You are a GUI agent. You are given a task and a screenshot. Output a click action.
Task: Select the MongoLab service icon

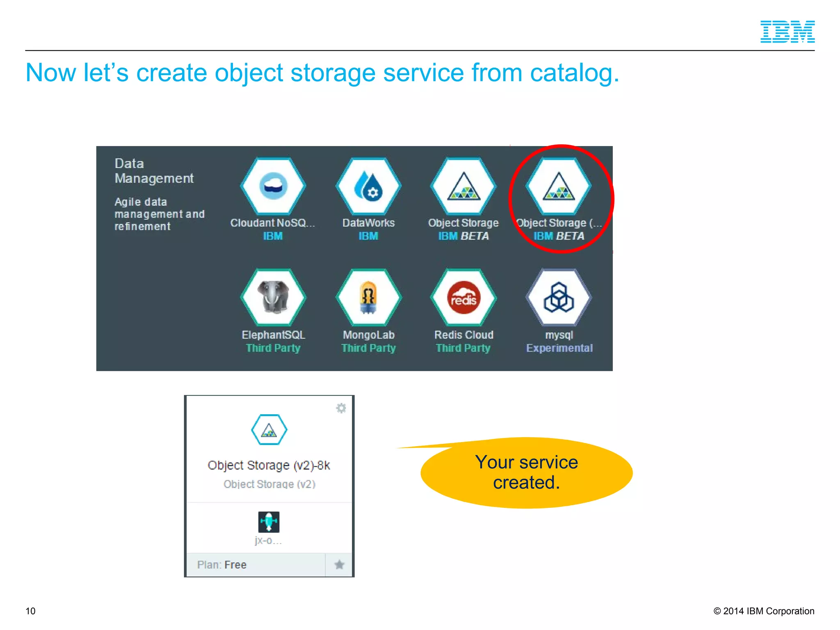point(368,297)
